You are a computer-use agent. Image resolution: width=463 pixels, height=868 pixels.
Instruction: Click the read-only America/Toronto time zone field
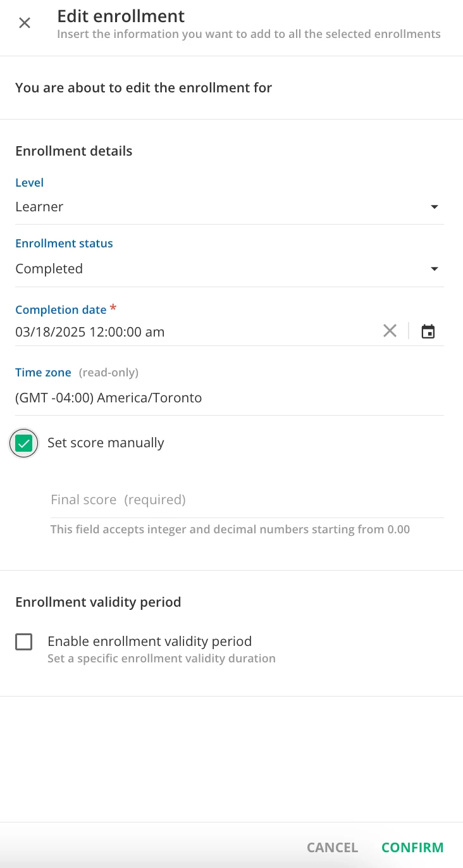(x=109, y=398)
